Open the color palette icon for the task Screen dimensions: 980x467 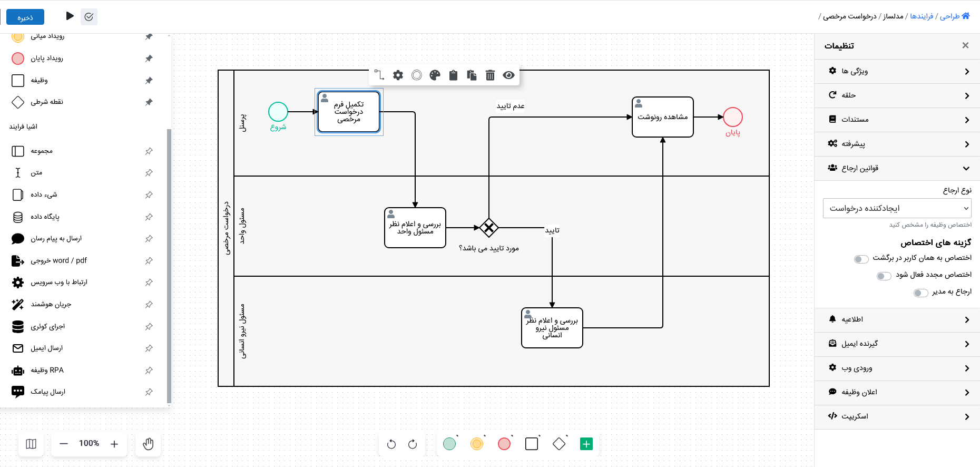(435, 75)
